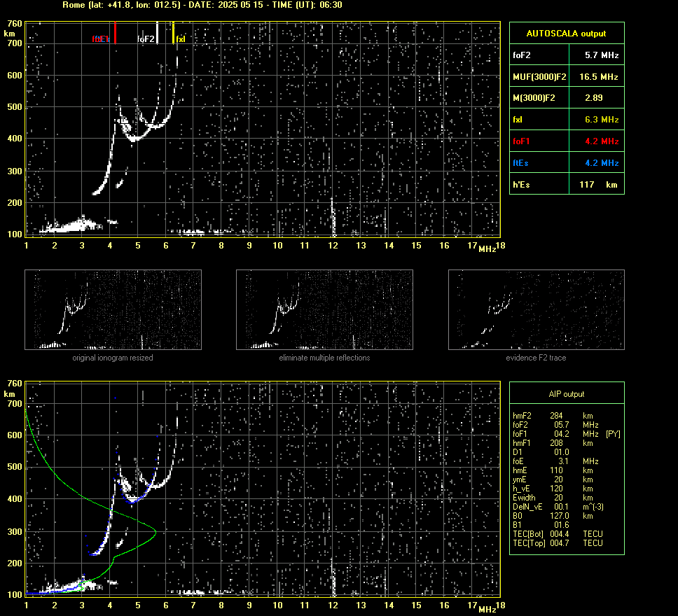This screenshot has height=616, width=678.
Task: Click the TEC[Top] '004.7 TECU' row
Action: 558,542
